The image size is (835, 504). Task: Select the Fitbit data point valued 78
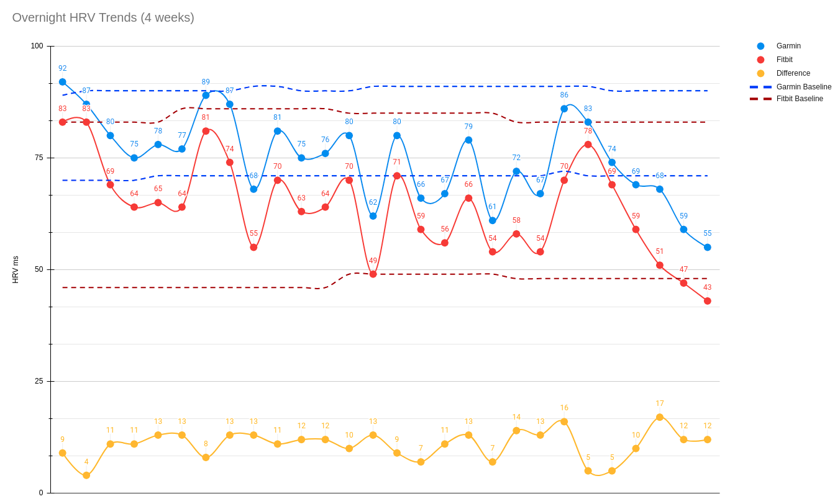pos(588,145)
